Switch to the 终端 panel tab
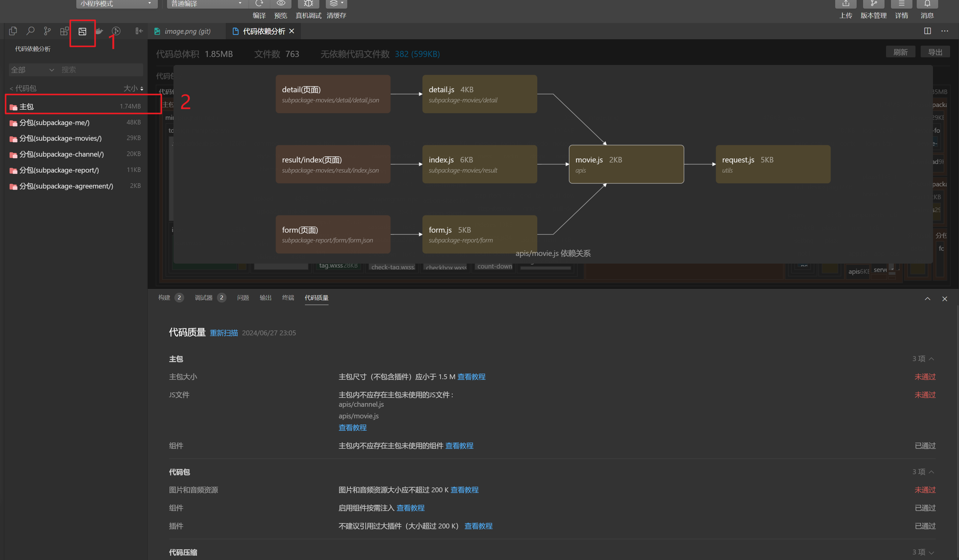 click(x=288, y=298)
